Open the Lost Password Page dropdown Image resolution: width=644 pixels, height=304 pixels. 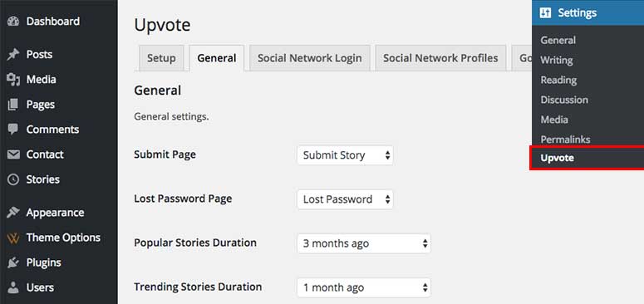click(x=345, y=200)
